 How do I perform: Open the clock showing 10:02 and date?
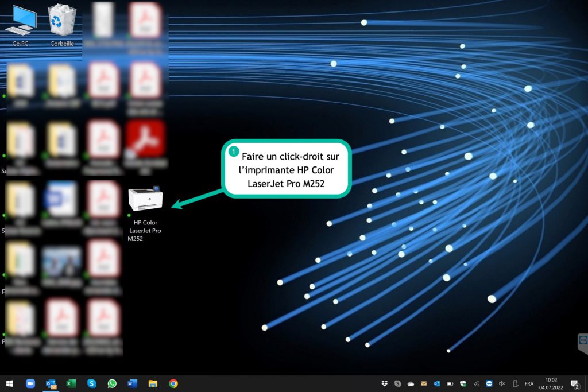click(x=551, y=383)
